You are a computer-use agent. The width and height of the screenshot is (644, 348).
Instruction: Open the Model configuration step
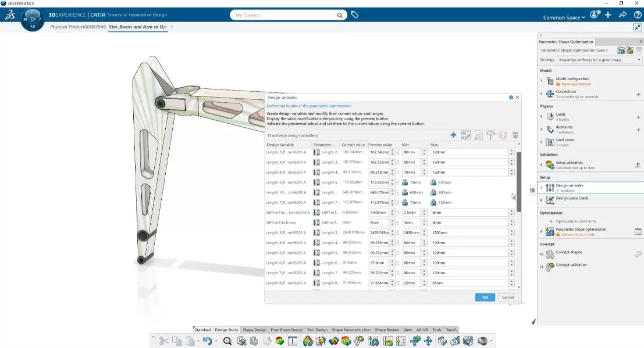pos(572,78)
